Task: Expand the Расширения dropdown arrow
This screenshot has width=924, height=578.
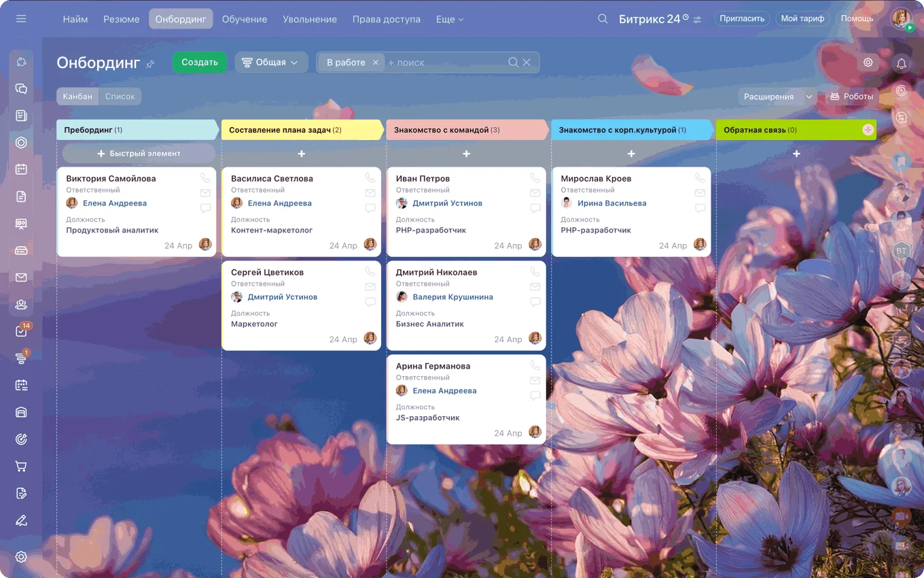Action: [x=808, y=97]
